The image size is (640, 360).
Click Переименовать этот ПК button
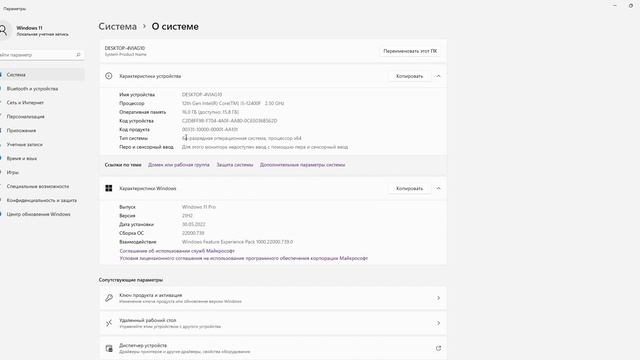pyautogui.click(x=410, y=51)
